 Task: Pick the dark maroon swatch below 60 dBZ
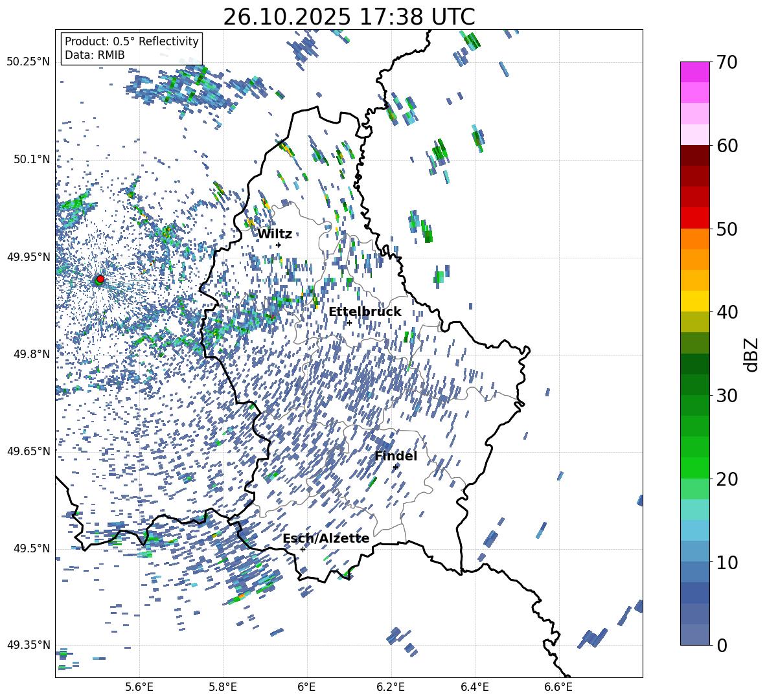click(x=695, y=155)
